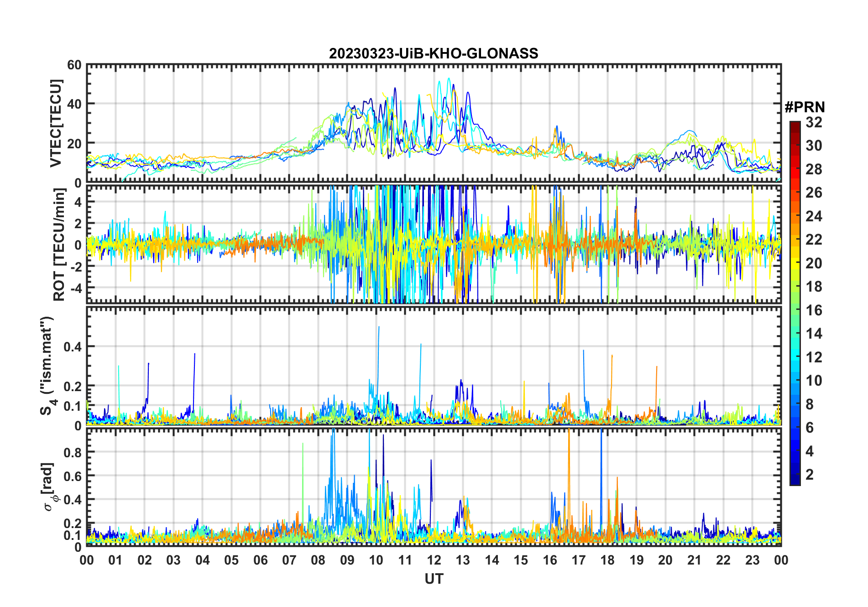Click the 0.4 tick on the S4 axis
This screenshot has height=607, width=868.
click(x=72, y=347)
